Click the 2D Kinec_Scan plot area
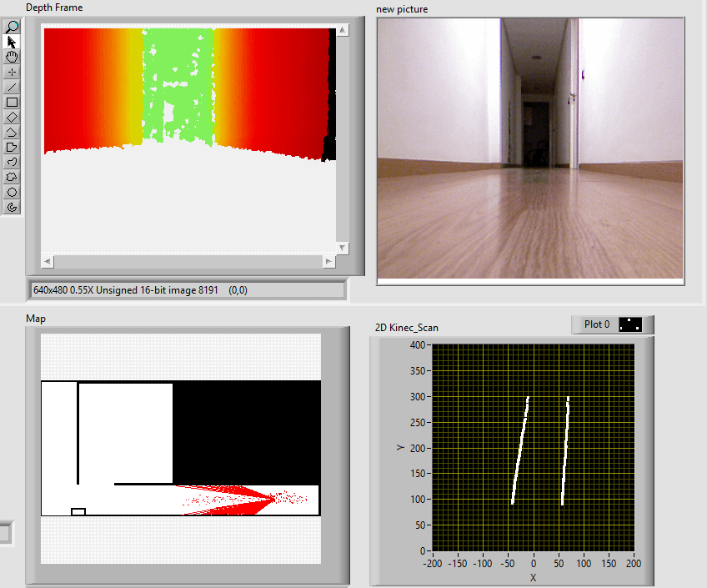This screenshot has height=588, width=707. pyautogui.click(x=533, y=448)
